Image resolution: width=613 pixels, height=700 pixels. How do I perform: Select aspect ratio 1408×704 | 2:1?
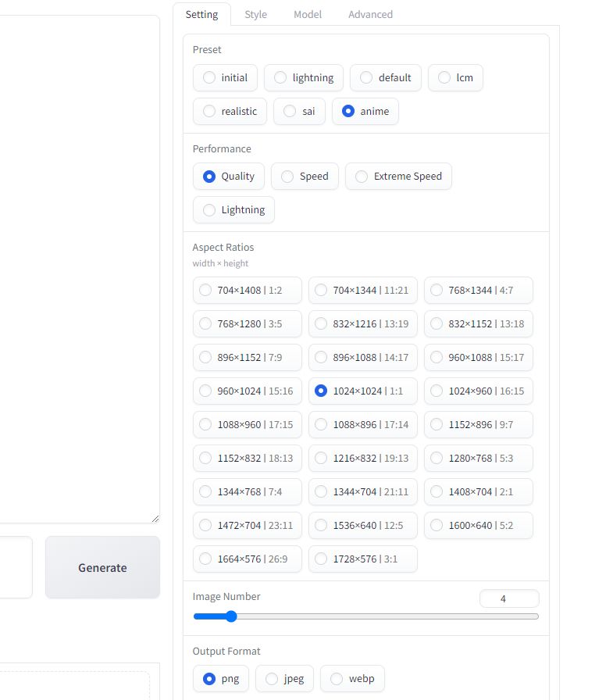coord(478,491)
